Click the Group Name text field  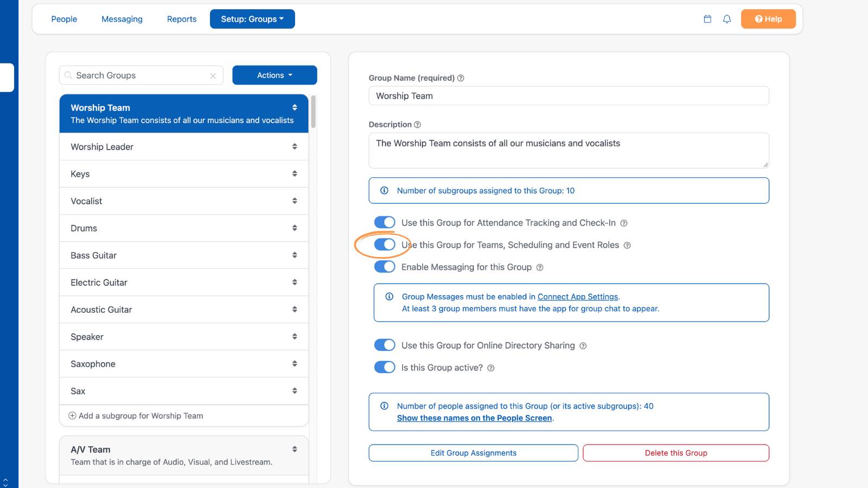569,96
